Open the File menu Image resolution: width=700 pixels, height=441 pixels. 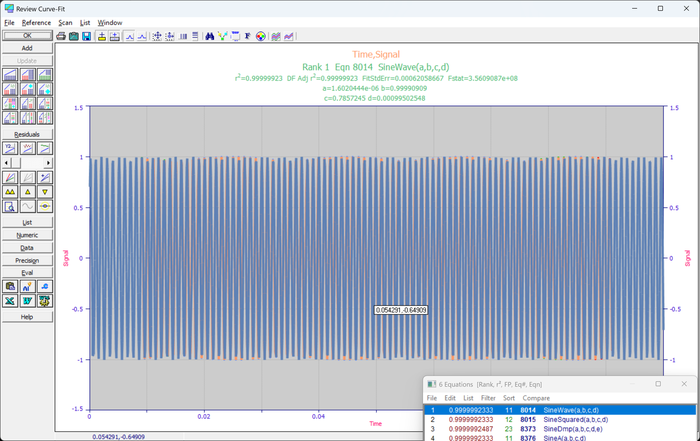click(x=9, y=23)
